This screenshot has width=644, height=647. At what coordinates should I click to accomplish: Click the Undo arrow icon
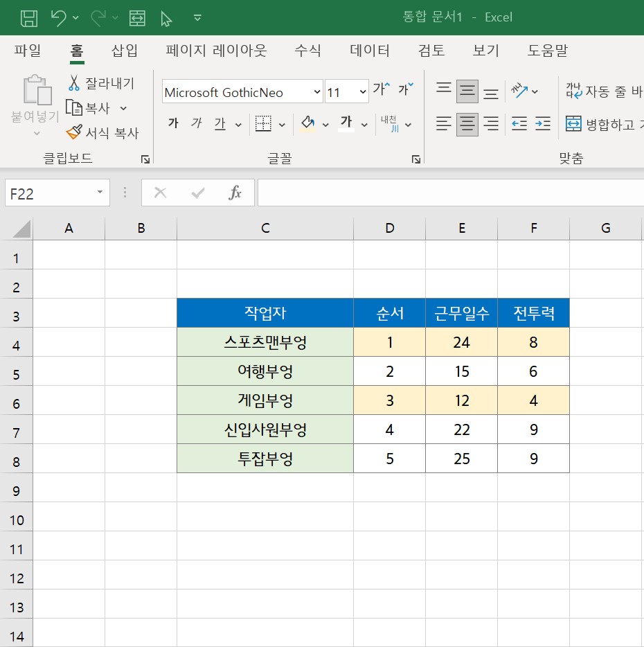pos(58,18)
